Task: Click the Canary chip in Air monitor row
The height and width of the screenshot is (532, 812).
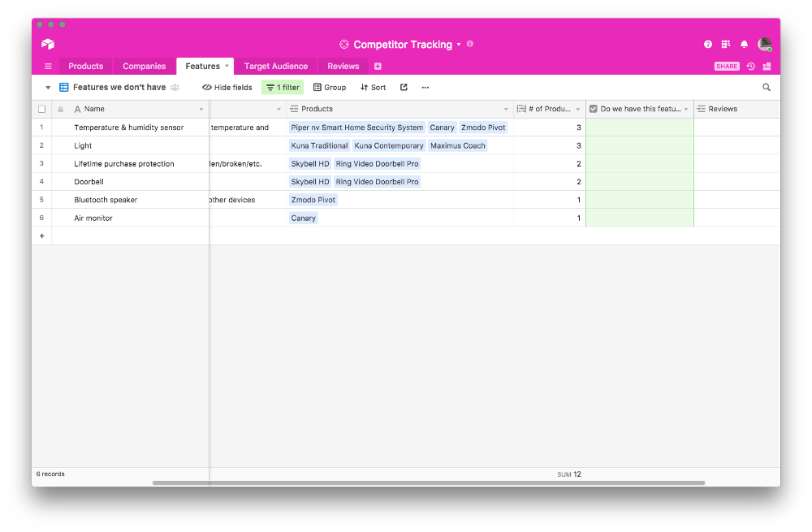Action: 304,218
